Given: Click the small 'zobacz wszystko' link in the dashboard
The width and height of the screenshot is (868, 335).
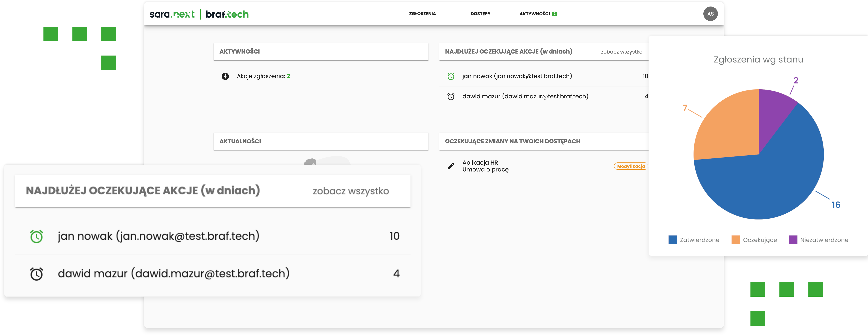Looking at the screenshot, I should [621, 52].
